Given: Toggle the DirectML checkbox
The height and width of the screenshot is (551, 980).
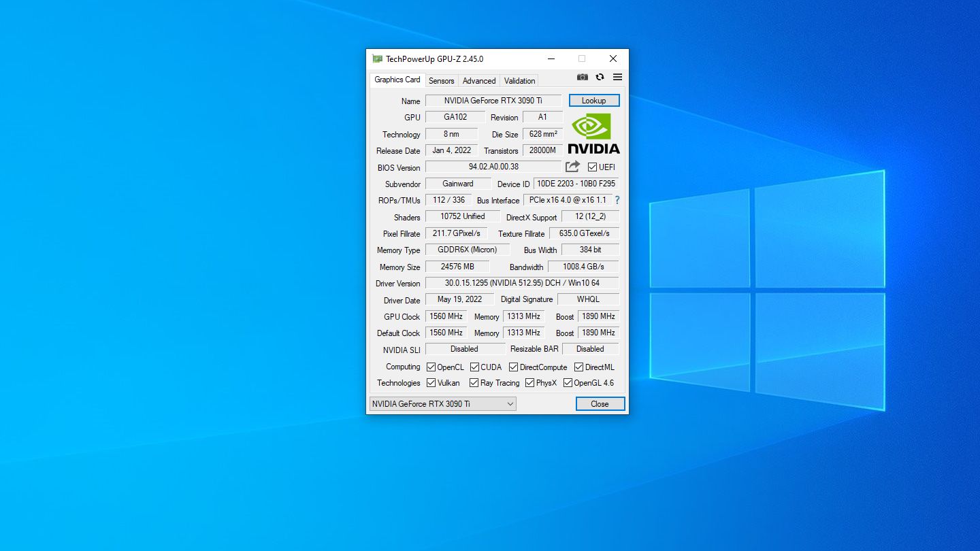Looking at the screenshot, I should click(578, 367).
